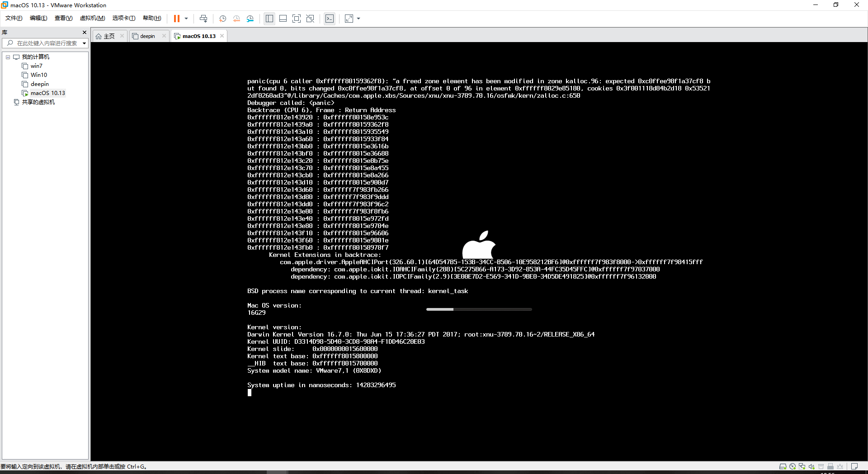Close the library panel
Screen dimensions: 868x474
pyautogui.click(x=85, y=33)
